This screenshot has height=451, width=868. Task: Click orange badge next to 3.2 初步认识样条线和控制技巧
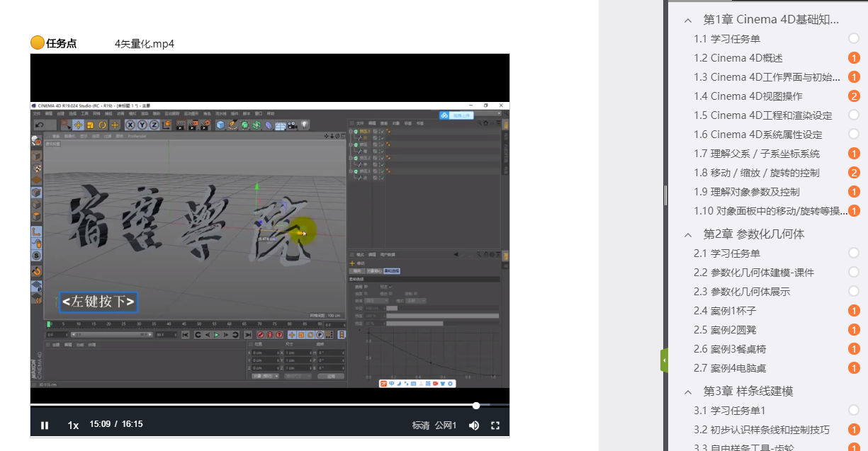[854, 430]
